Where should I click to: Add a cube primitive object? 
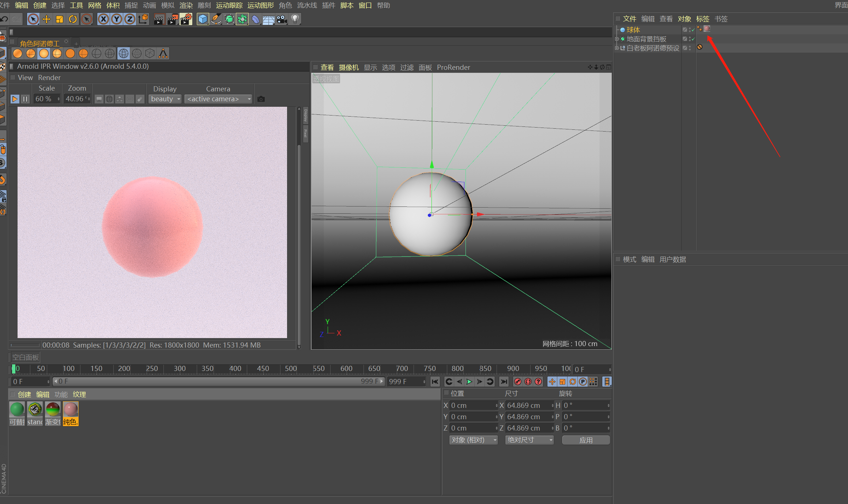click(203, 19)
